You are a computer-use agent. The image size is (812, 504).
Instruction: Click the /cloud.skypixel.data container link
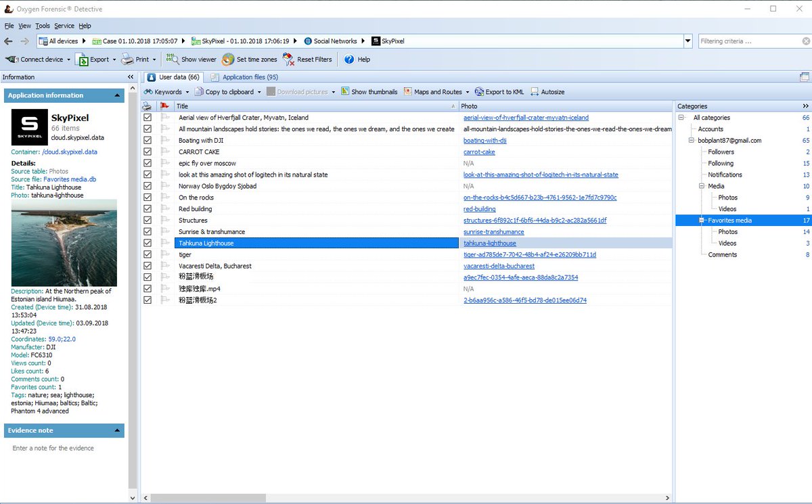pos(70,152)
